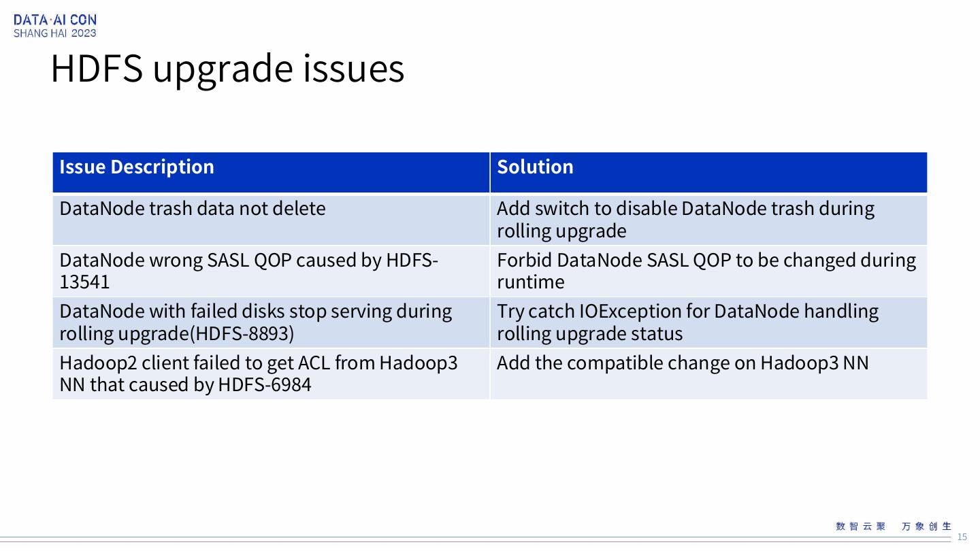Click the 数智云聚 footer text

[861, 527]
